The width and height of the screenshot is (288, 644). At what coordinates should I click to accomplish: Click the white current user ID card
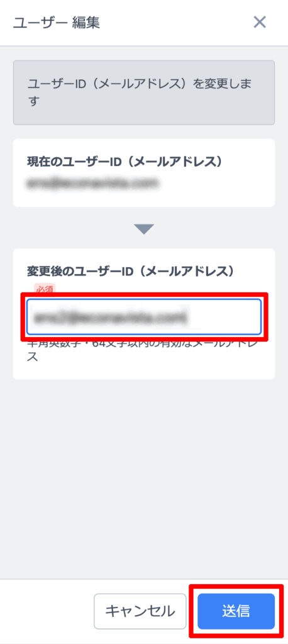144,173
